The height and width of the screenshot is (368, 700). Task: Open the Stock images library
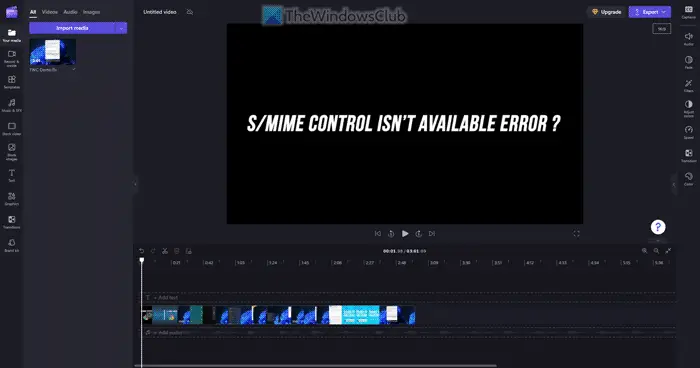[x=12, y=152]
